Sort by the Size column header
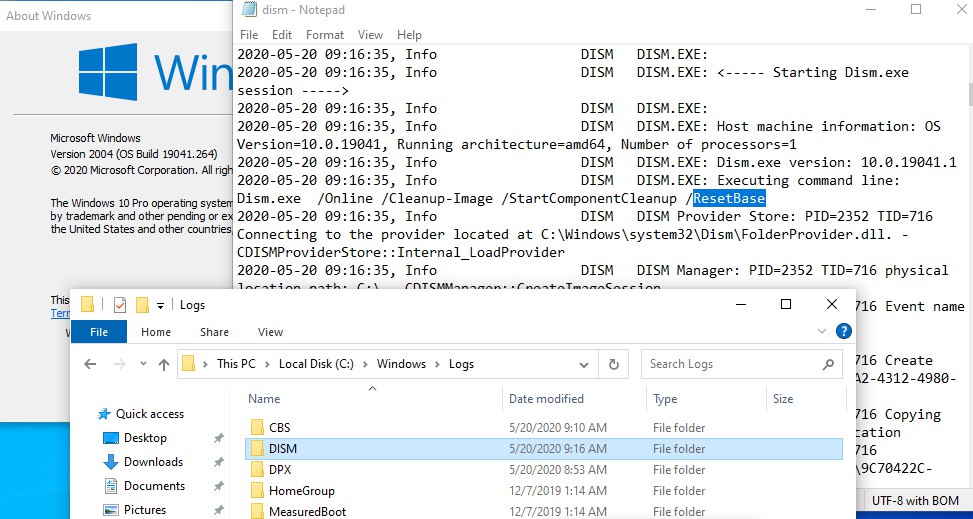Screen dimensions: 973x519 pyautogui.click(x=806, y=399)
